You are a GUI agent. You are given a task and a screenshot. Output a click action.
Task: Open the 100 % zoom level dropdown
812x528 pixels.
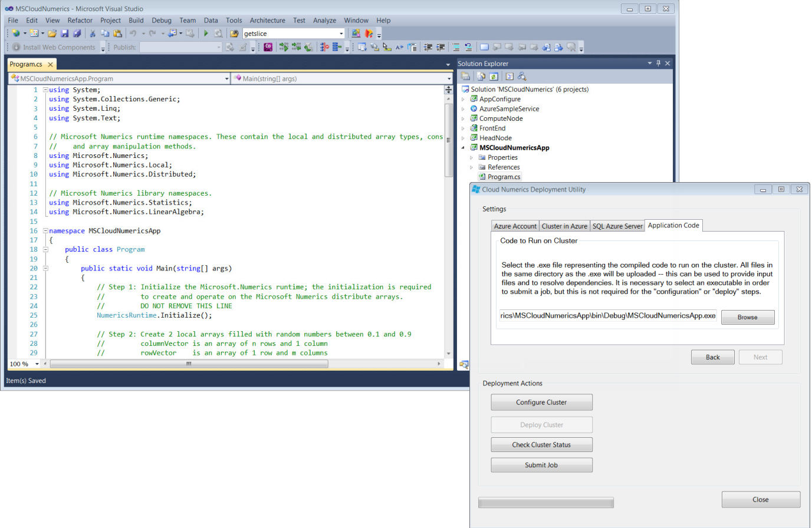tap(37, 364)
